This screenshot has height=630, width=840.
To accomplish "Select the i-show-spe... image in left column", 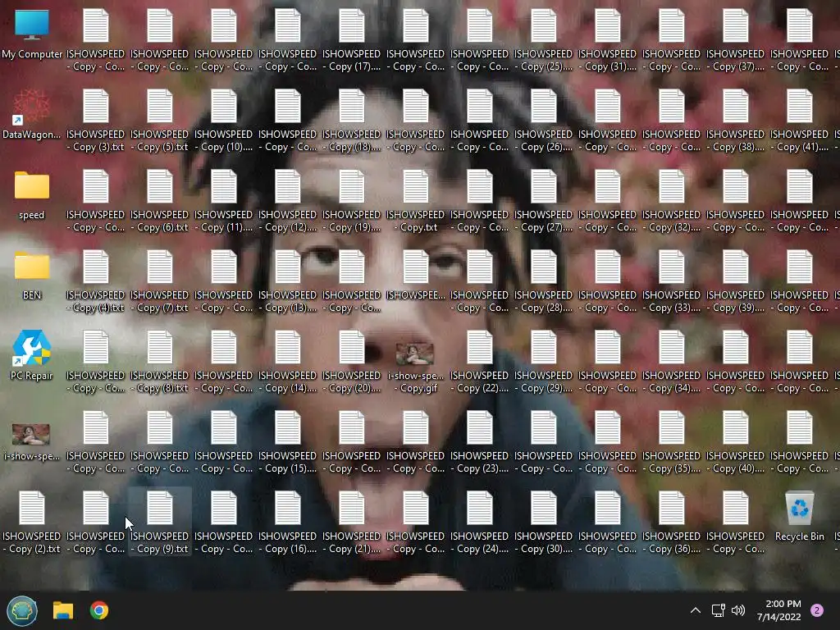I will pos(32,442).
